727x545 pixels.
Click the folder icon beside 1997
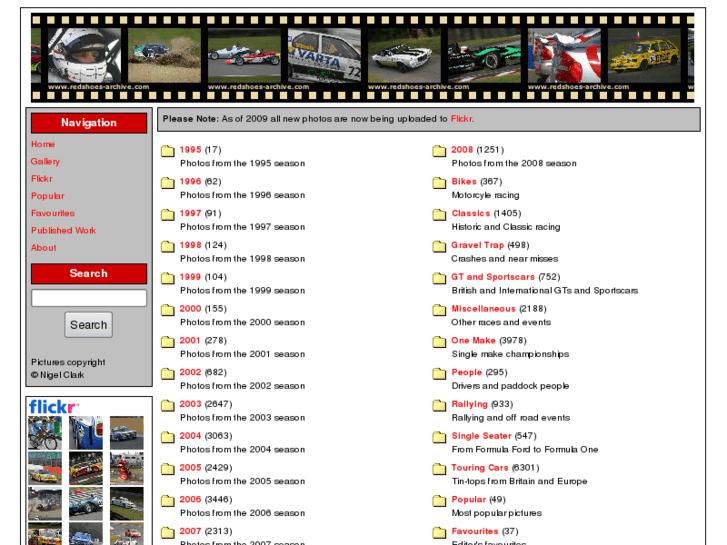click(167, 215)
